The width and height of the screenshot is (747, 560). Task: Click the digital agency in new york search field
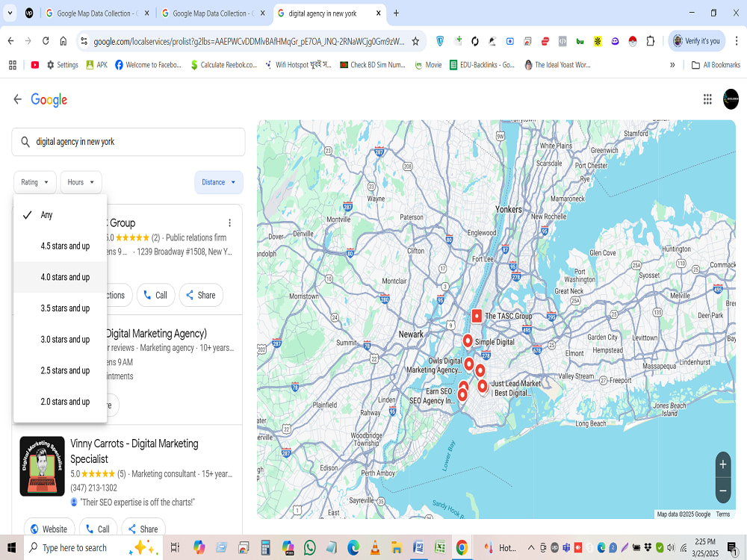pyautogui.click(x=128, y=141)
